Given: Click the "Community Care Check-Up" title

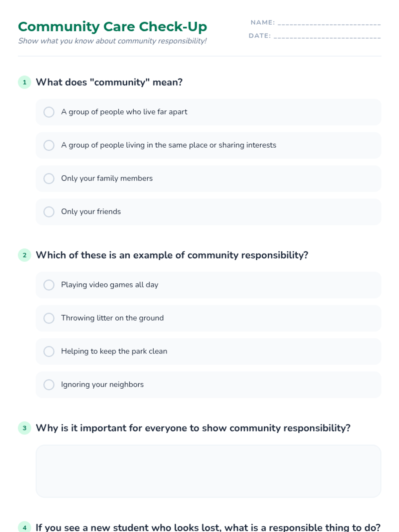Looking at the screenshot, I should coord(112,27).
